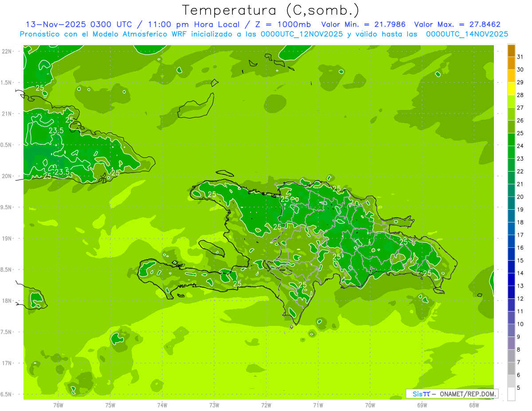532x411 pixels.
Task: Click the '75W' longitude label
Action: 110,405
